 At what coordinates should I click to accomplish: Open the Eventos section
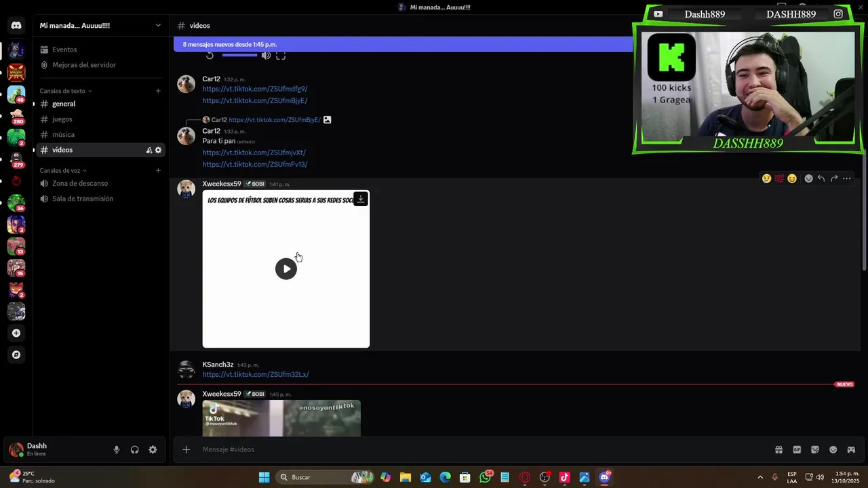point(100,49)
